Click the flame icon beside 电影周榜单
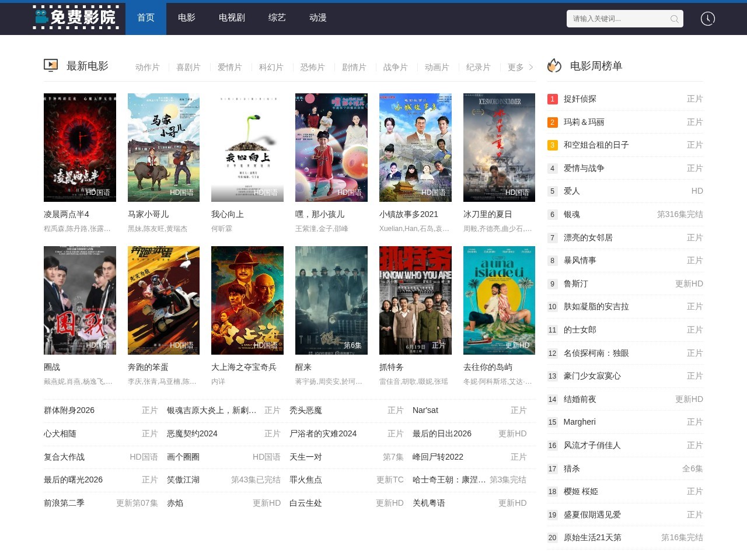 554,65
